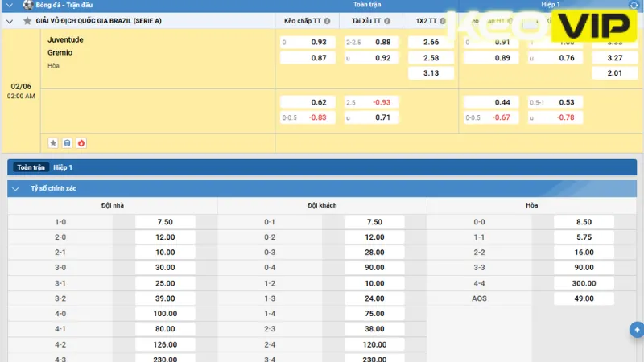This screenshot has width=644, height=362.
Task: Pick the 1-0 correct score odds 7.50
Action: (x=165, y=222)
